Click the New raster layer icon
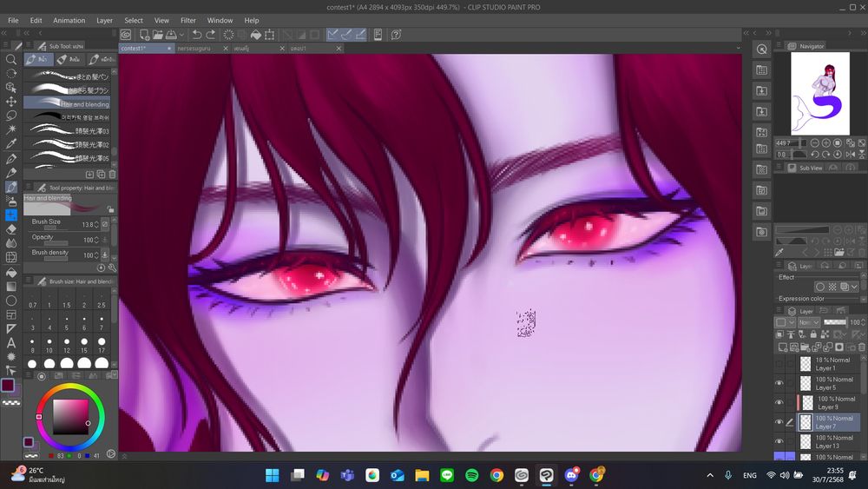868x489 pixels. tap(783, 347)
